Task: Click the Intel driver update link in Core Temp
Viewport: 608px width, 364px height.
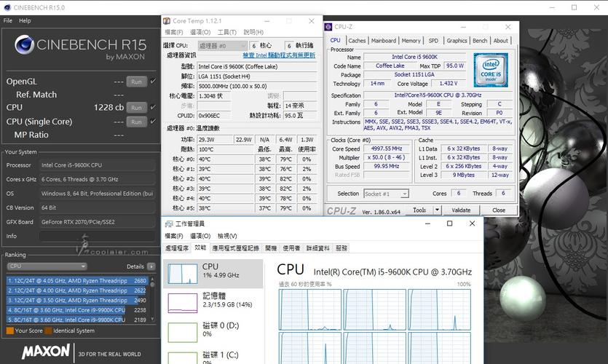Action: point(279,55)
